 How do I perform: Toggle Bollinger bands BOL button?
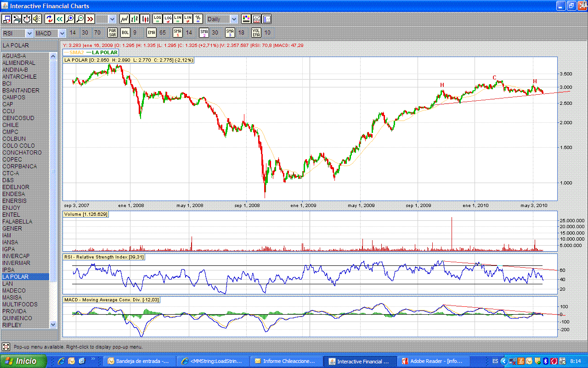[x=125, y=33]
